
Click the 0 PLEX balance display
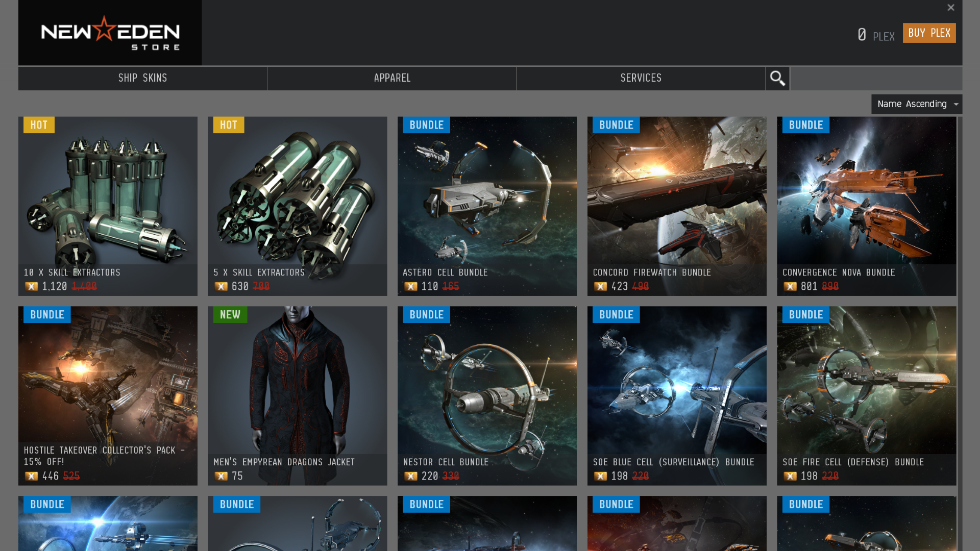point(876,35)
